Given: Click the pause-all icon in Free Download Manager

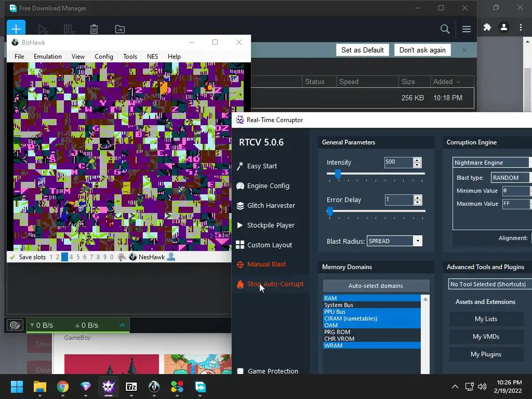Looking at the screenshot, I should click(69, 29).
